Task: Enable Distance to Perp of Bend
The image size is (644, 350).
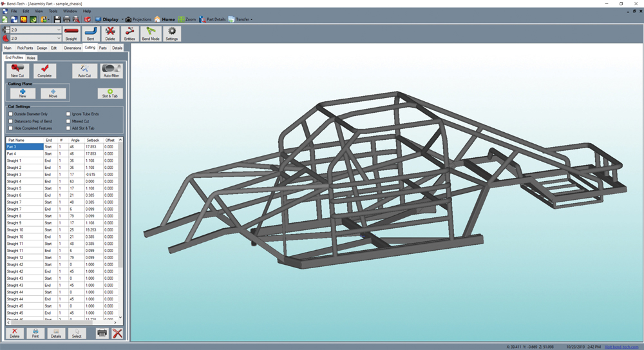Action: [x=11, y=121]
